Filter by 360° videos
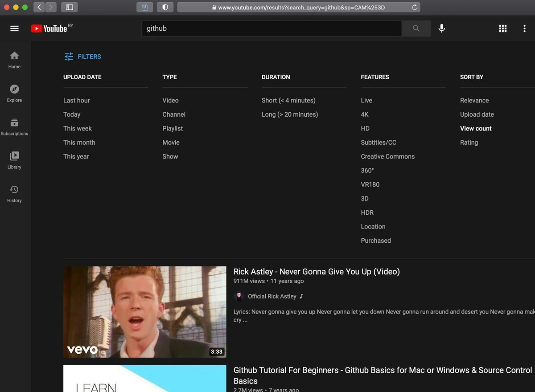 coord(367,171)
